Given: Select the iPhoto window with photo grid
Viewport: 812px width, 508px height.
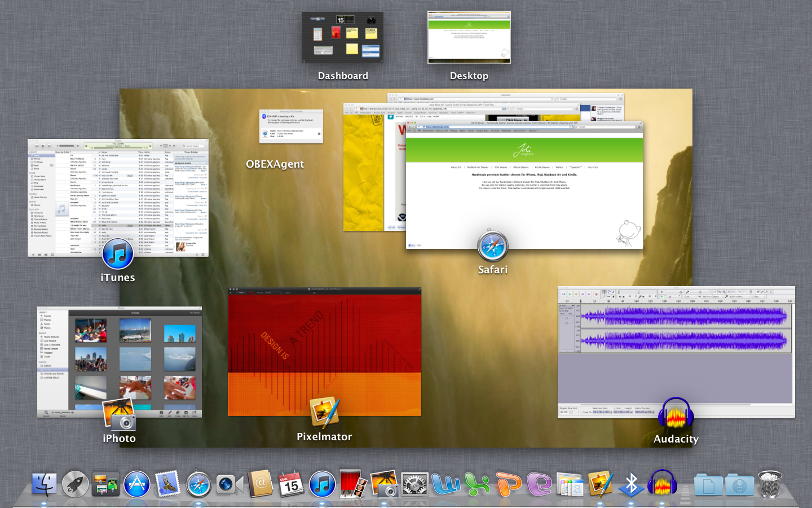Looking at the screenshot, I should (x=120, y=362).
